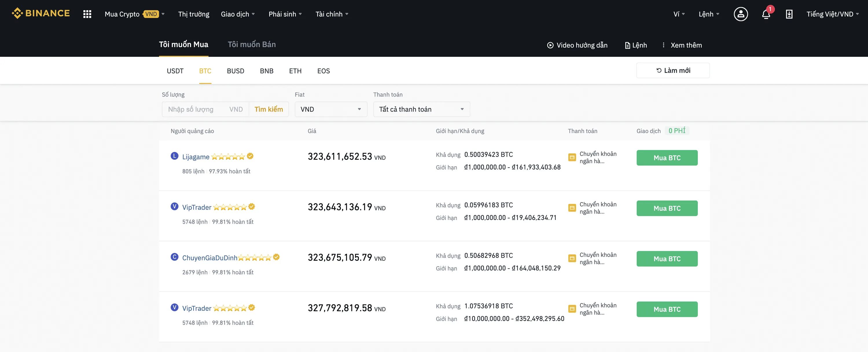Click the Video hướng dẫn play icon
The width and height of the screenshot is (868, 352).
(550, 45)
